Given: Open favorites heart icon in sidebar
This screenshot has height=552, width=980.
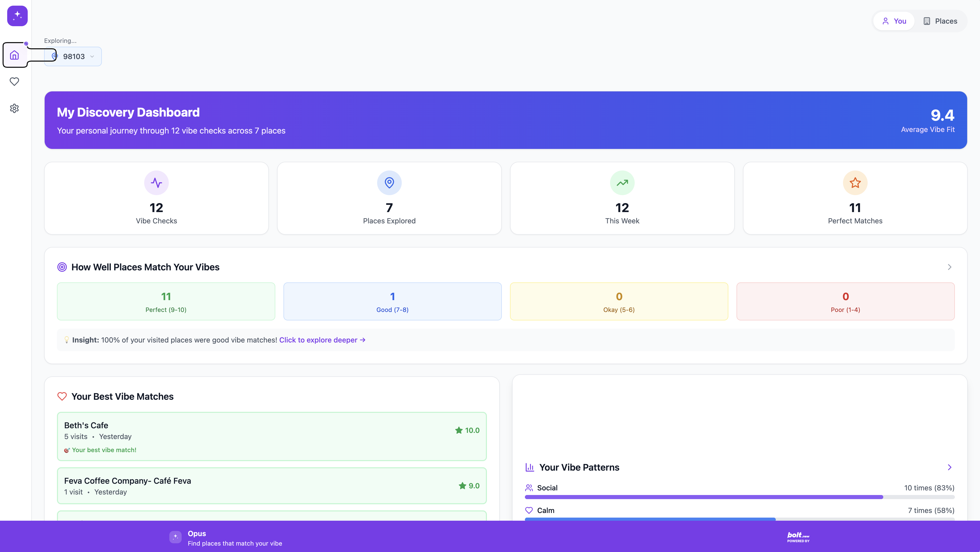Looking at the screenshot, I should [x=14, y=81].
